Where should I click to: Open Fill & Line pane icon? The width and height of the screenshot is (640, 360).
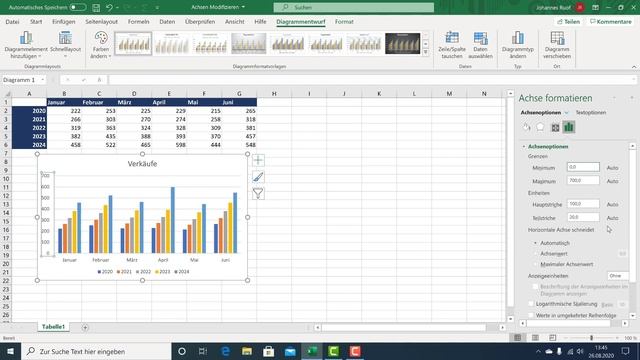click(527, 127)
